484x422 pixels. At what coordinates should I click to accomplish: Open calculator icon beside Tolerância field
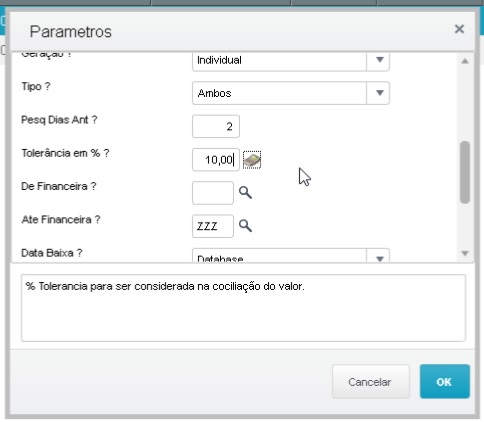(x=252, y=160)
